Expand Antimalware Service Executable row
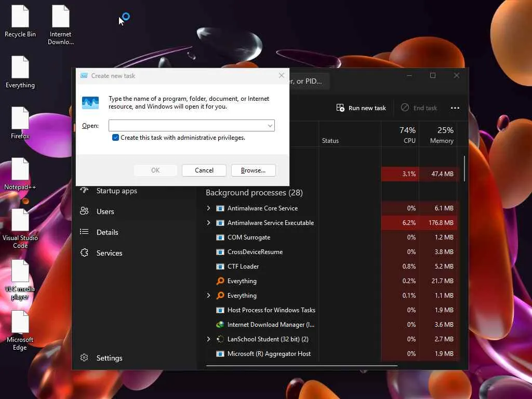The height and width of the screenshot is (399, 532). tap(208, 222)
